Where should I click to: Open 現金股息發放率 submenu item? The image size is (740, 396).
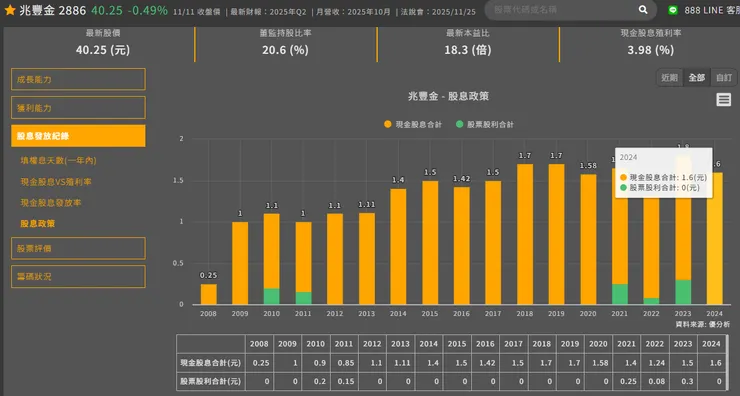[50, 202]
